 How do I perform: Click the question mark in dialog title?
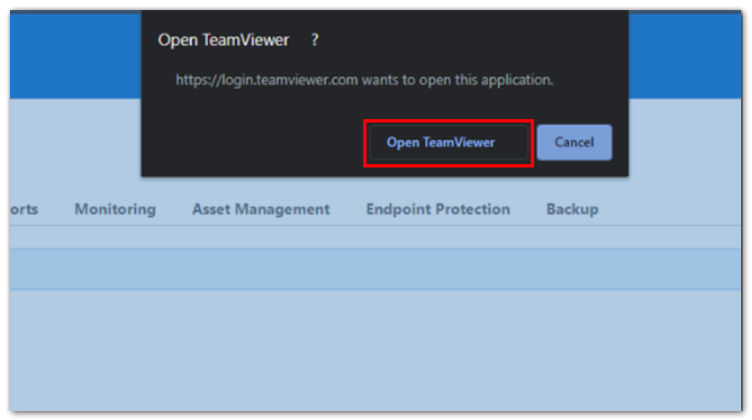click(x=315, y=40)
